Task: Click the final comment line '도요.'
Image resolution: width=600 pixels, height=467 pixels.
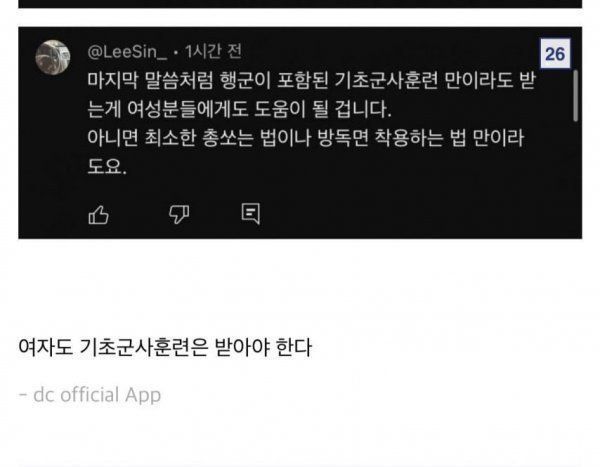Action: 107,167
